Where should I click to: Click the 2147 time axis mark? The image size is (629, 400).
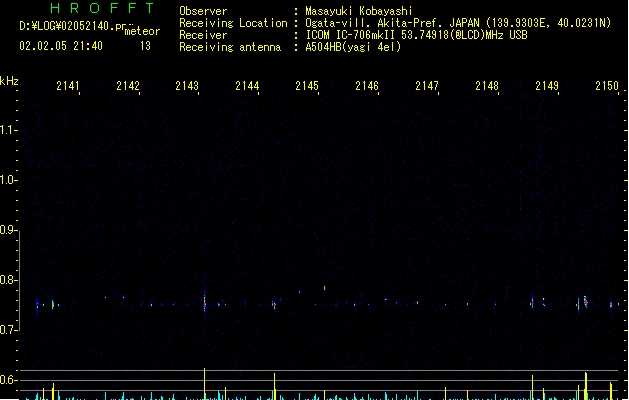coord(427,86)
